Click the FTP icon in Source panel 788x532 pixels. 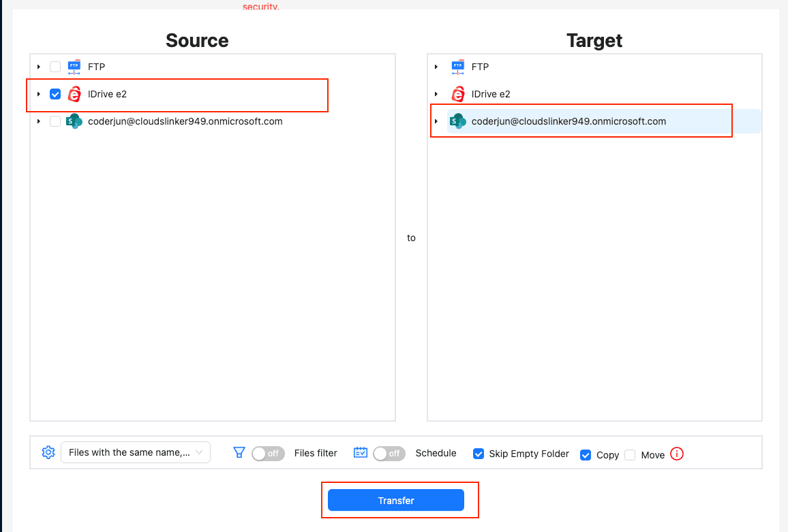tap(74, 66)
